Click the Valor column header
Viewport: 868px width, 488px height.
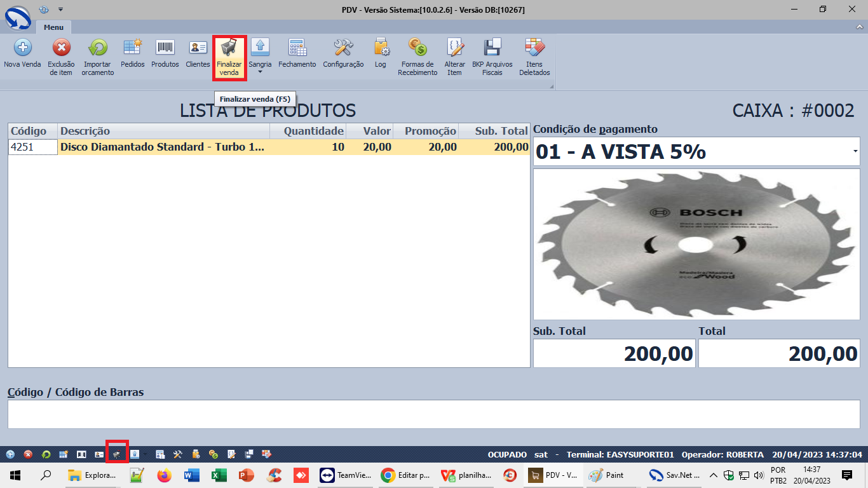click(x=370, y=131)
